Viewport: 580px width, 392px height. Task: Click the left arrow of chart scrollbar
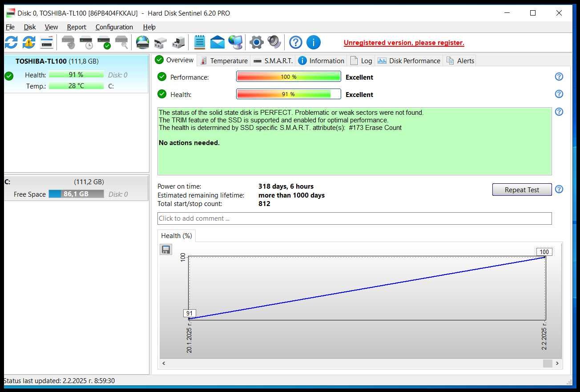point(164,363)
